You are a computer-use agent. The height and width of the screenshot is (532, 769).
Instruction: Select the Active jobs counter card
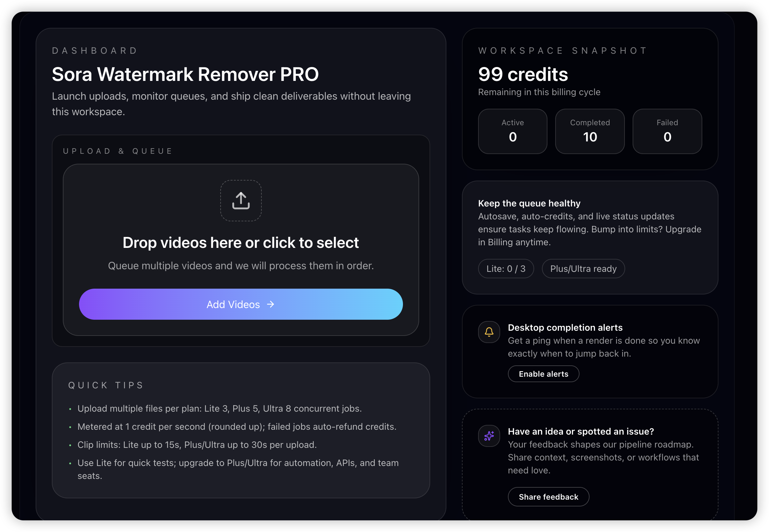pos(512,131)
